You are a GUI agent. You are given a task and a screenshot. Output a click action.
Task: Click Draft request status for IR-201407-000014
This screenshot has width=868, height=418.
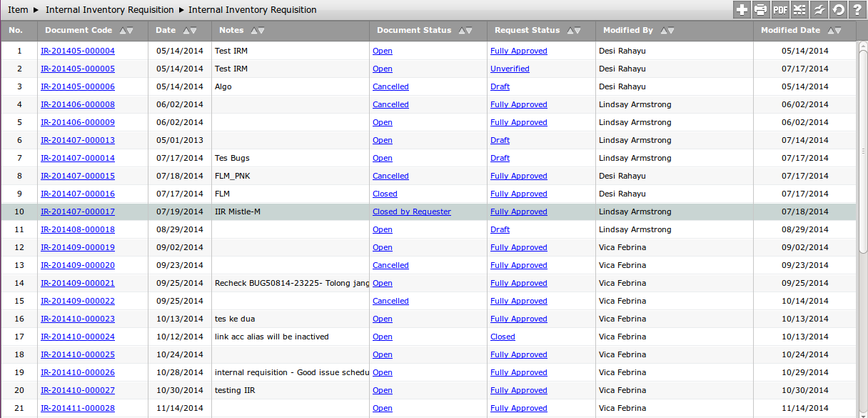[x=500, y=158]
